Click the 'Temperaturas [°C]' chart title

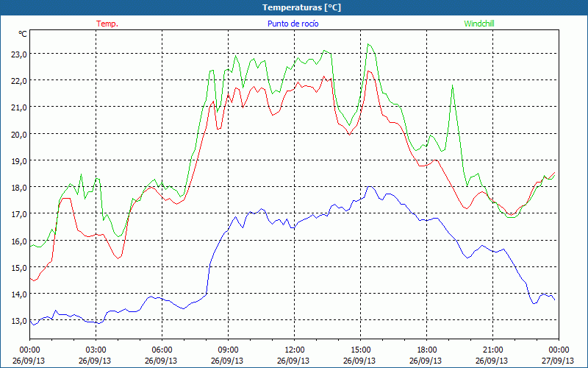(301, 7)
